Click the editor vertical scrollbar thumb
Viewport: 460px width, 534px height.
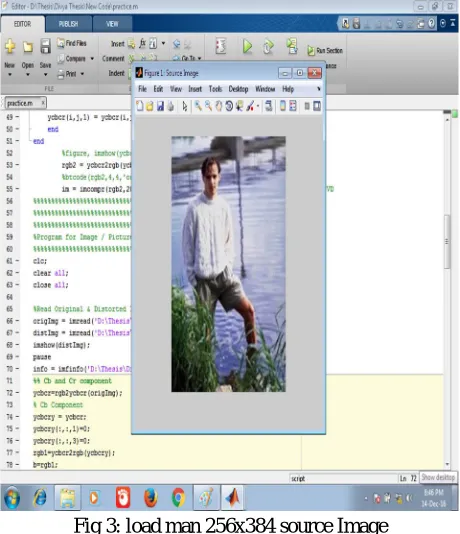447,241
